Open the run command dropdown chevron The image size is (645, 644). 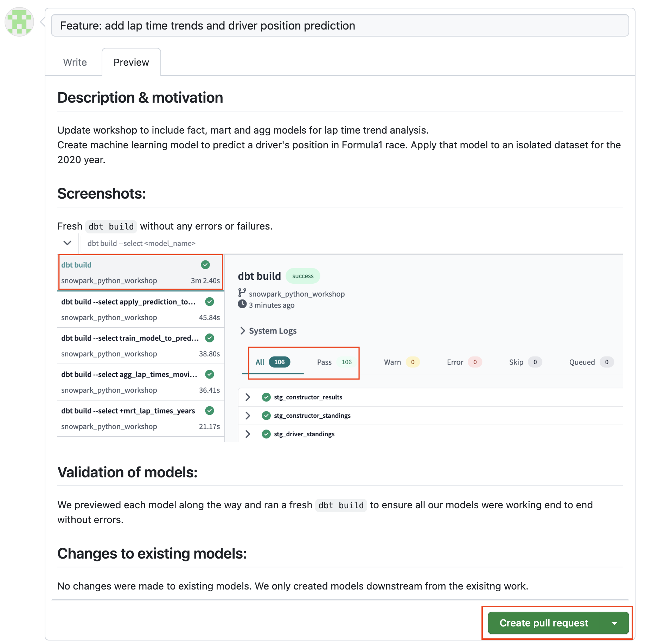[67, 243]
